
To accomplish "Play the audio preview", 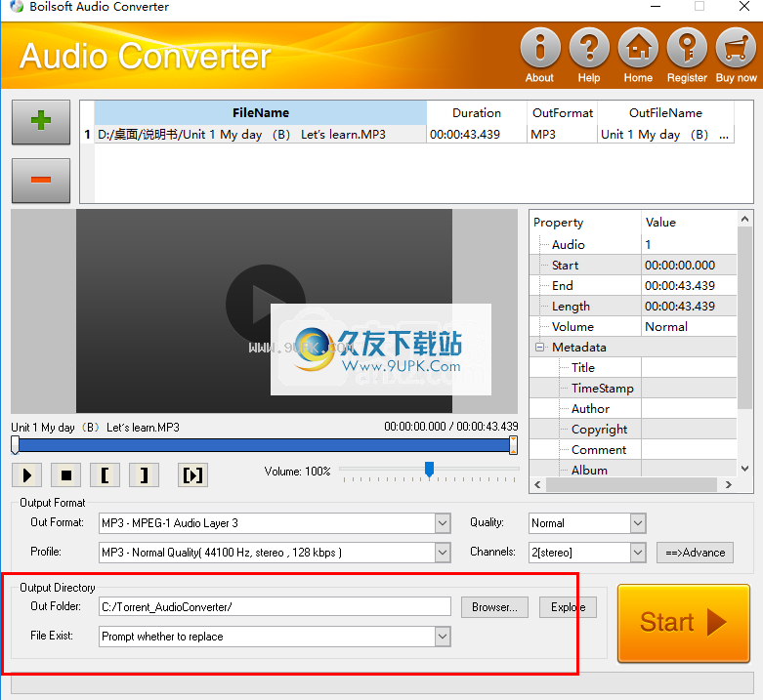I will click(26, 474).
